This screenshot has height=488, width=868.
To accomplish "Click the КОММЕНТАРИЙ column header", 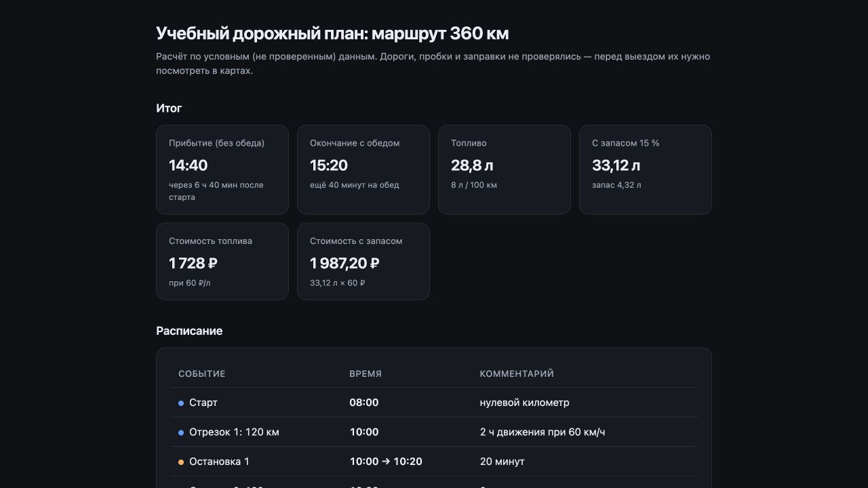I will coord(517,373).
